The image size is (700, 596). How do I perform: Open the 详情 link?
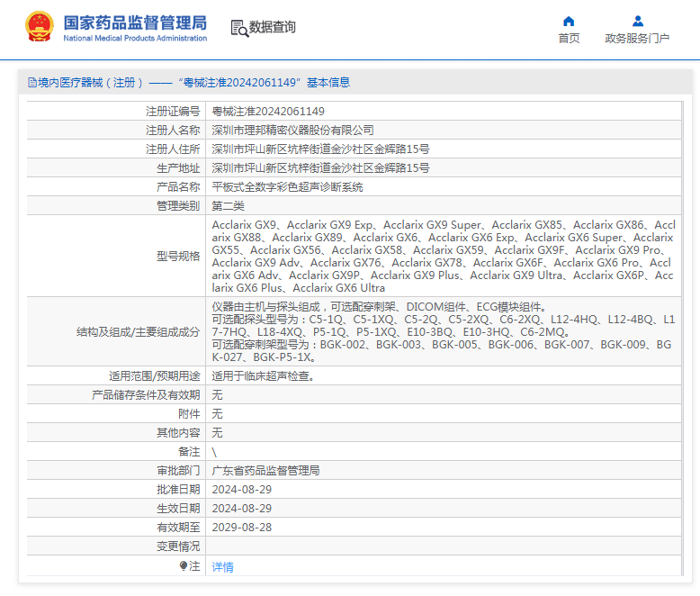click(222, 567)
